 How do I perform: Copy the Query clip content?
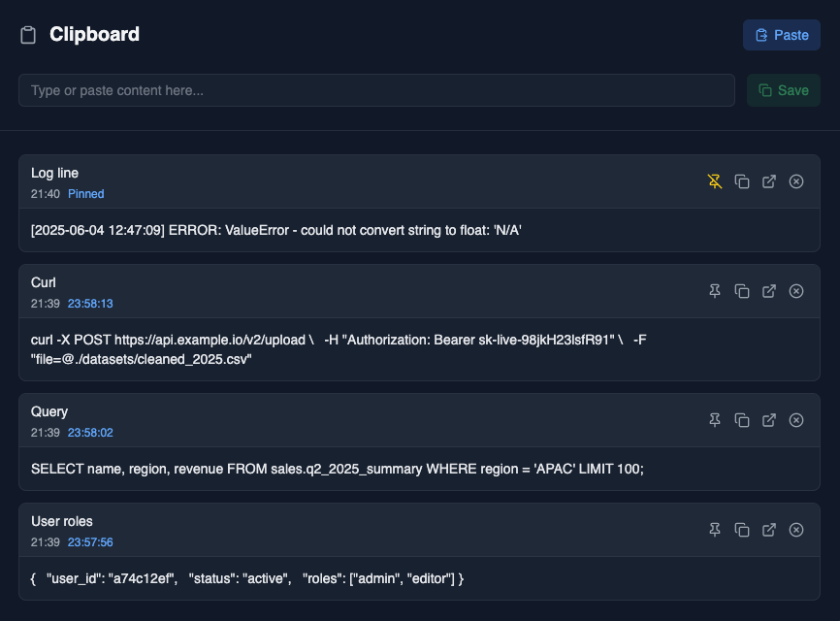[x=742, y=420]
